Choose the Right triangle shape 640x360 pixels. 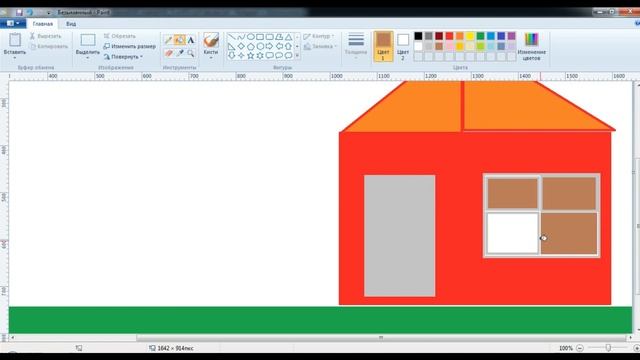pyautogui.click(x=232, y=46)
